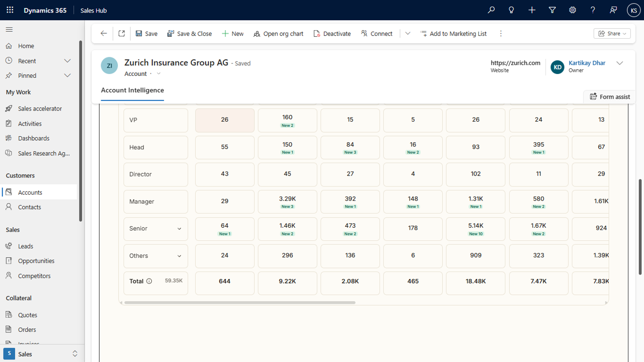Select the VP cell showing 160

[x=287, y=121]
